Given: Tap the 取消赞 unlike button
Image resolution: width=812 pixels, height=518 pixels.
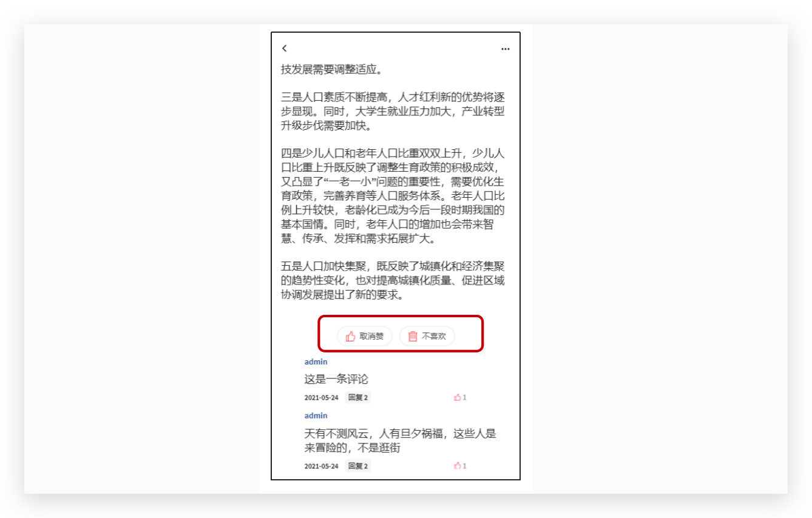Looking at the screenshot, I should (365, 336).
